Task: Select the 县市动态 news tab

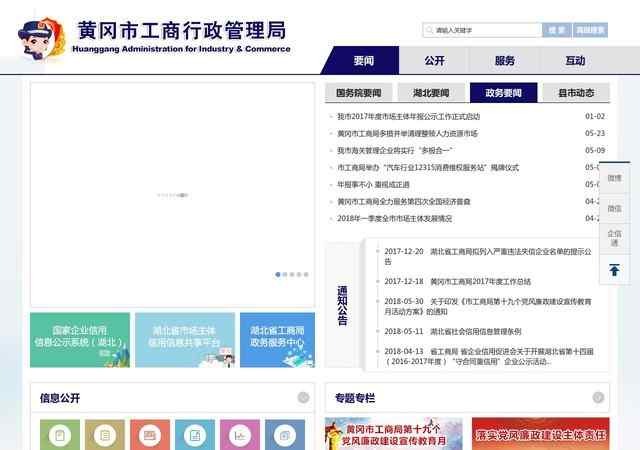Action: 576,93
